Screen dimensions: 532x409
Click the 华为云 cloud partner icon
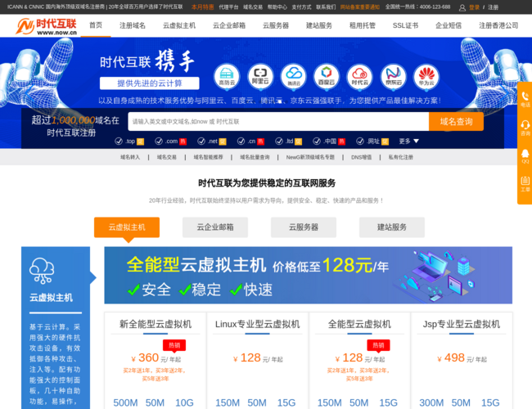pyautogui.click(x=426, y=76)
